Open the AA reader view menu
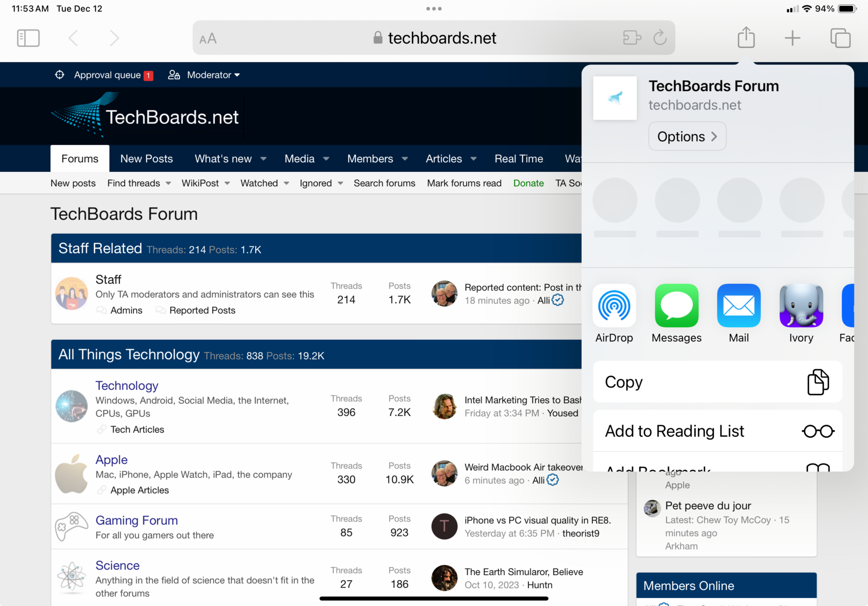868x606 pixels. point(208,39)
